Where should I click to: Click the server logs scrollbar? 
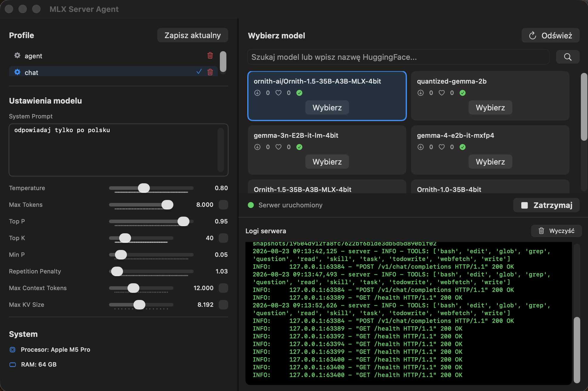[577, 350]
